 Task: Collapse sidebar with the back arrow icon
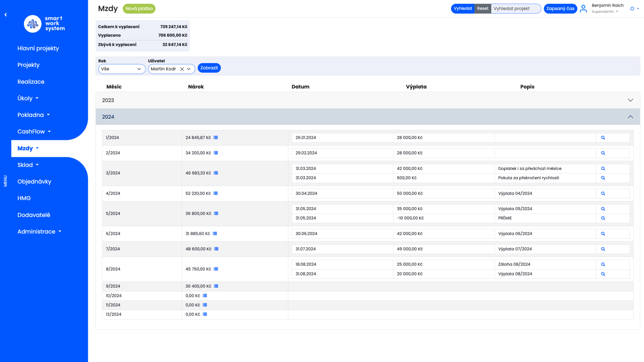tap(6, 15)
